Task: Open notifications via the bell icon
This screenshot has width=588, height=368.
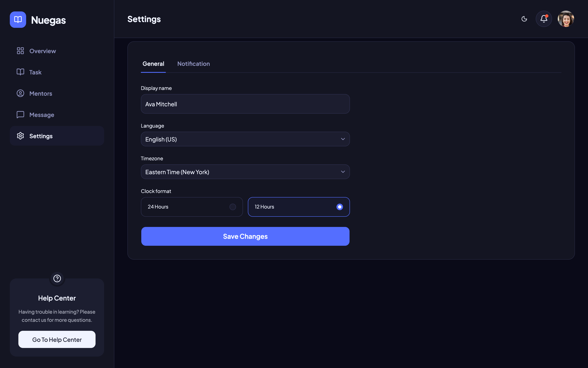Action: tap(544, 19)
